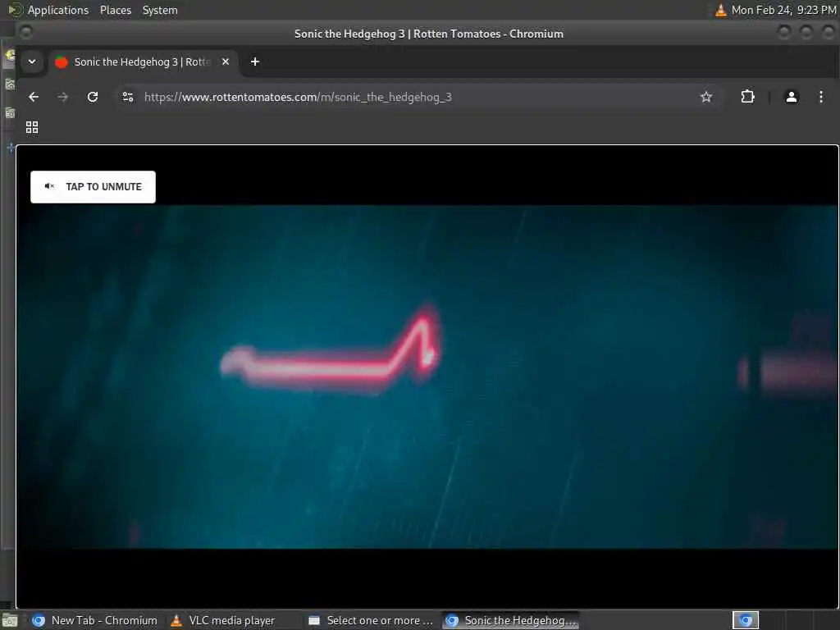The image size is (840, 630).
Task: Open the apps grid in bookmarks bar
Action: 32,127
